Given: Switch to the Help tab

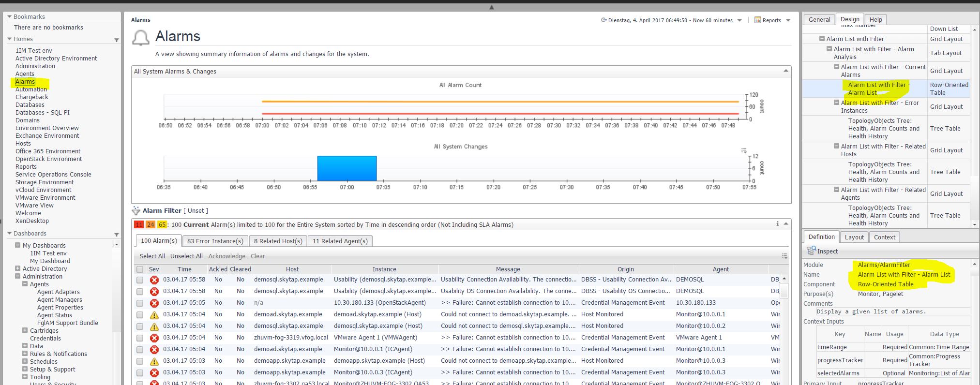Looking at the screenshot, I should click(x=876, y=19).
